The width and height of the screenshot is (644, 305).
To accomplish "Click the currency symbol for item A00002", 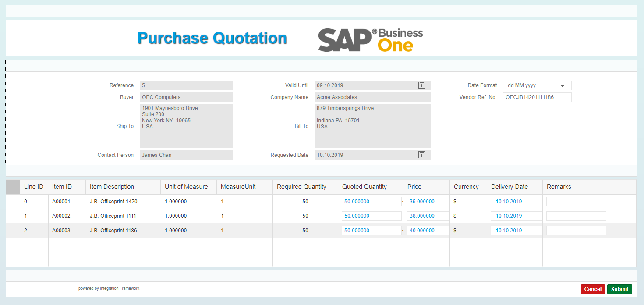I will 455,216.
